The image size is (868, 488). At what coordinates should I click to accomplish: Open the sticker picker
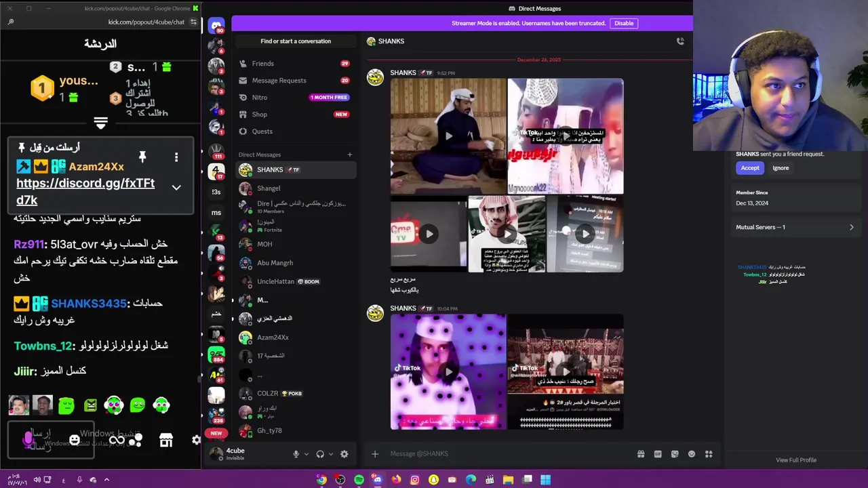tap(675, 454)
